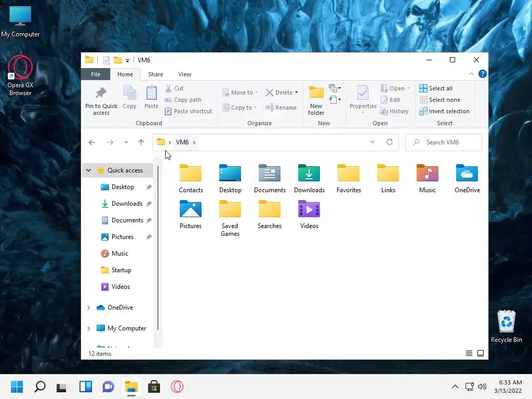Create a New folder from ribbon

tap(316, 100)
